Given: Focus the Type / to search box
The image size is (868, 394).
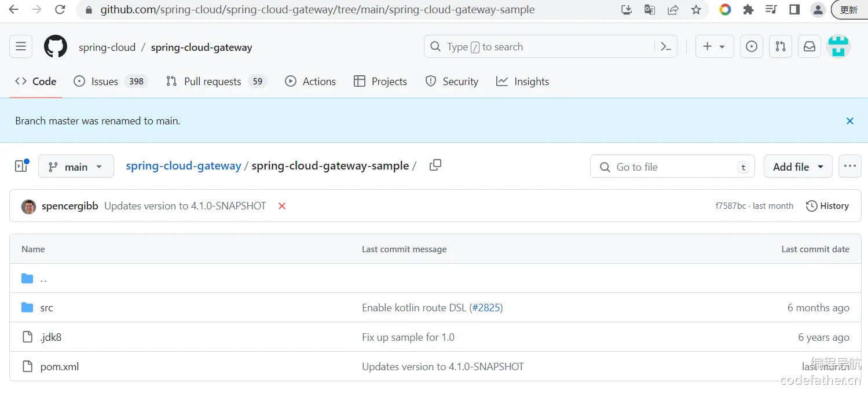Looking at the screenshot, I should (539, 47).
